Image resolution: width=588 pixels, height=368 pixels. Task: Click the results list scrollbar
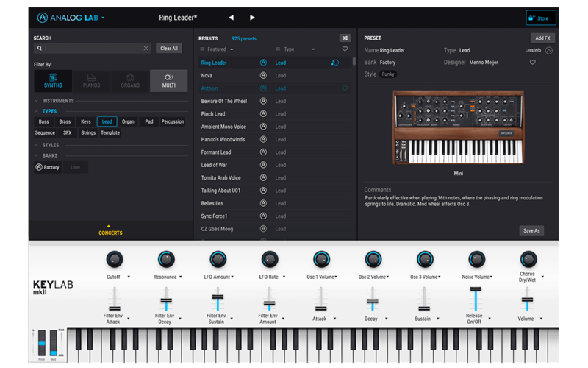[x=354, y=62]
